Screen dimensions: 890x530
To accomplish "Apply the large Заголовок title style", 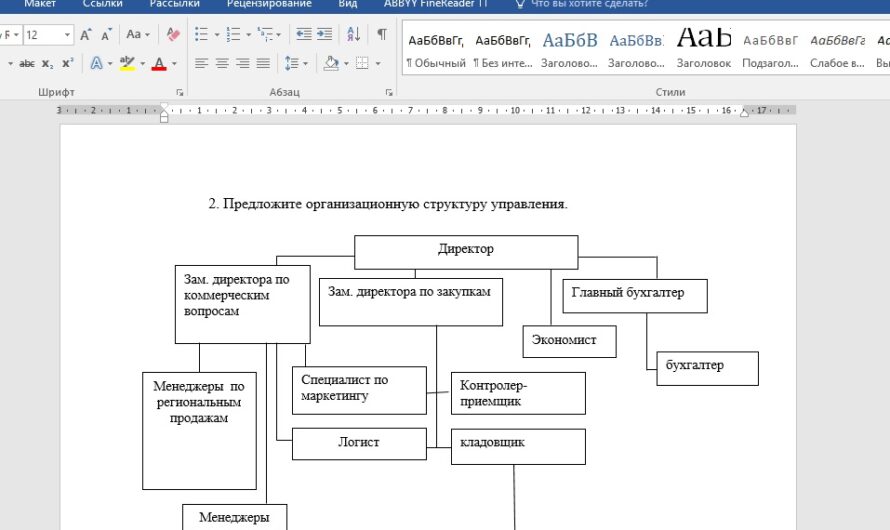I will (704, 49).
